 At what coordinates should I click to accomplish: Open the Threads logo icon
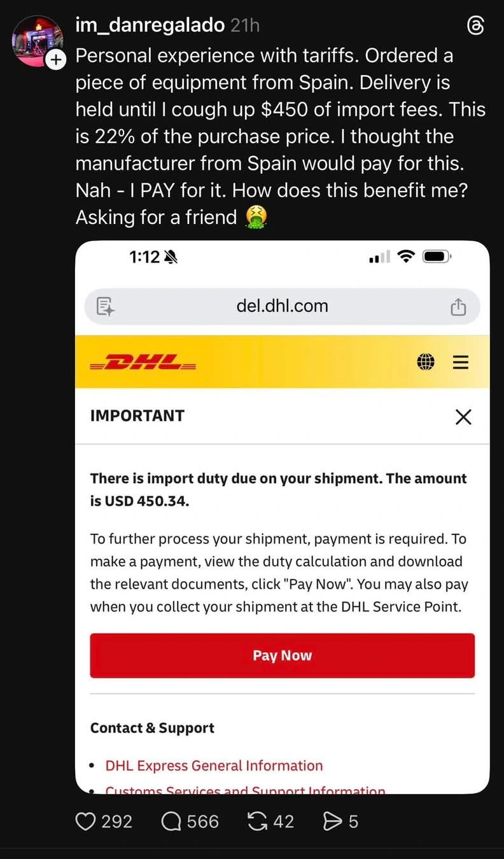[x=476, y=25]
